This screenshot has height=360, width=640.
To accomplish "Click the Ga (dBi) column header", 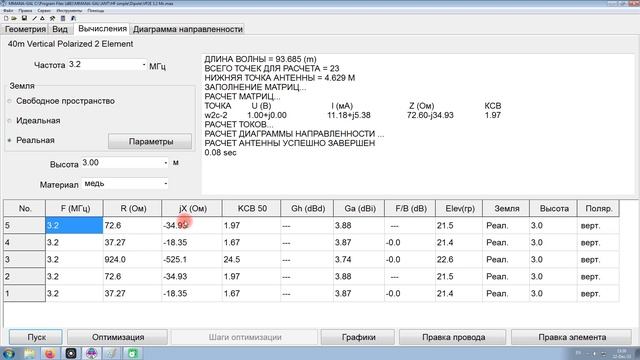I will click(359, 209).
